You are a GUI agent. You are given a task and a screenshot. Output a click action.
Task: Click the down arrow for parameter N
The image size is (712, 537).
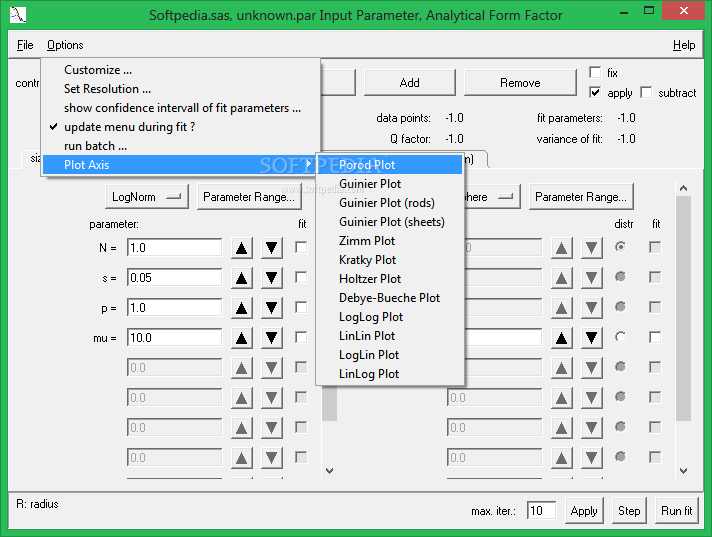click(272, 248)
